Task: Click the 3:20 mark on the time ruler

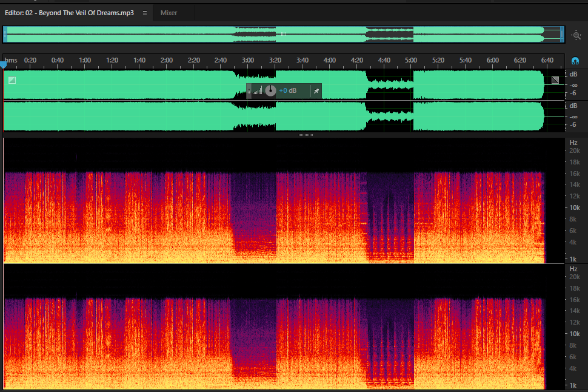Action: [x=275, y=60]
